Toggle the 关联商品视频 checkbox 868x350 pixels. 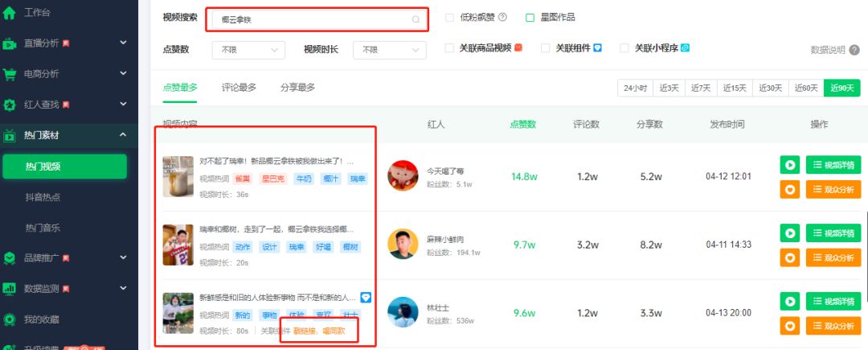[450, 48]
